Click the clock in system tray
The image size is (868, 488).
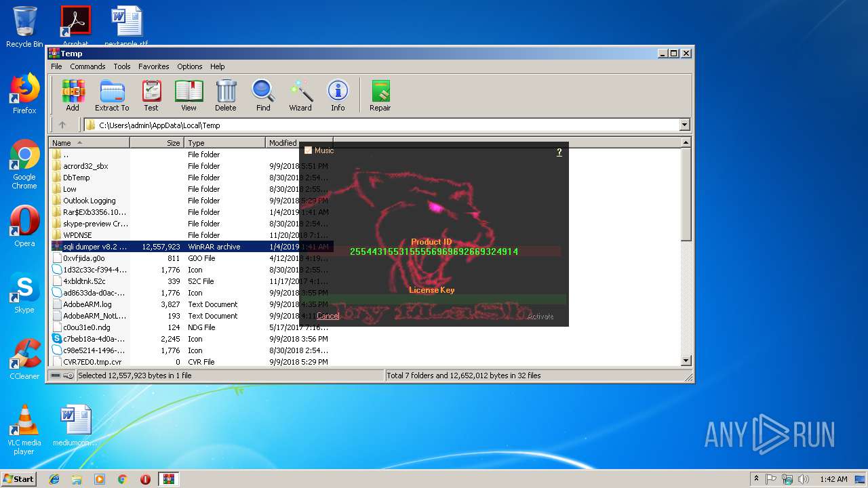(833, 479)
